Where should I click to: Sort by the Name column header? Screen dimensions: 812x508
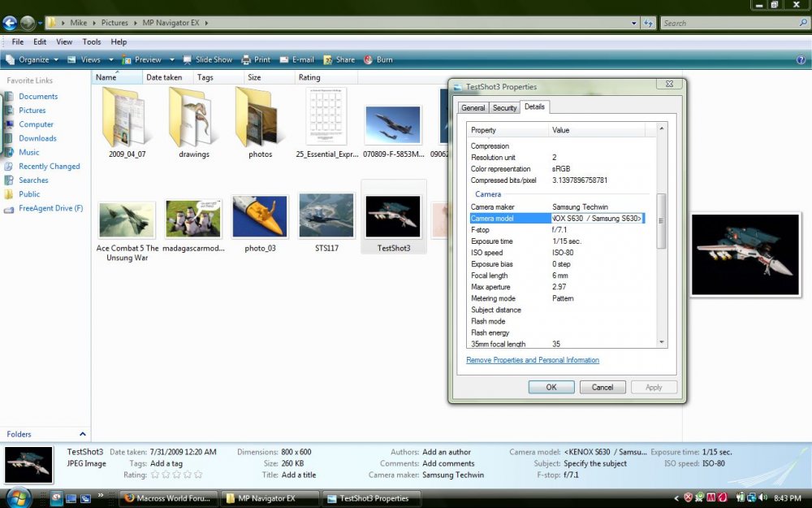pos(117,77)
